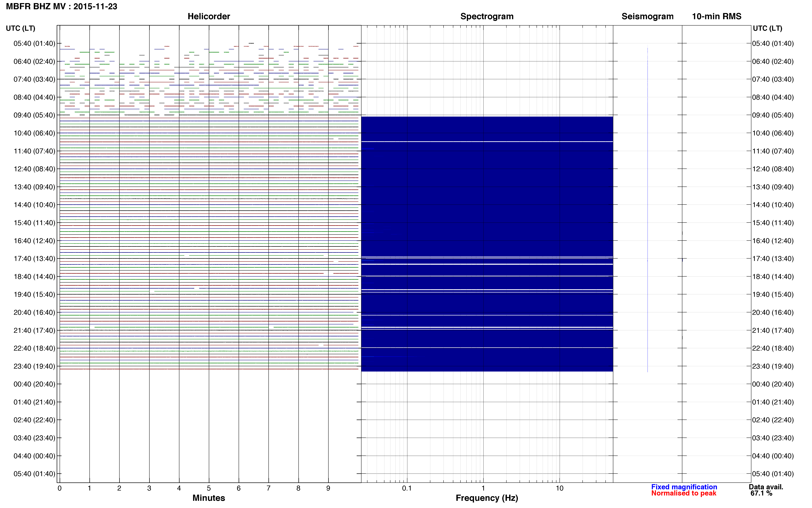This screenshot has height=508, width=812.
Task: Click the '7' tick on Minutes axis
Action: point(269,488)
